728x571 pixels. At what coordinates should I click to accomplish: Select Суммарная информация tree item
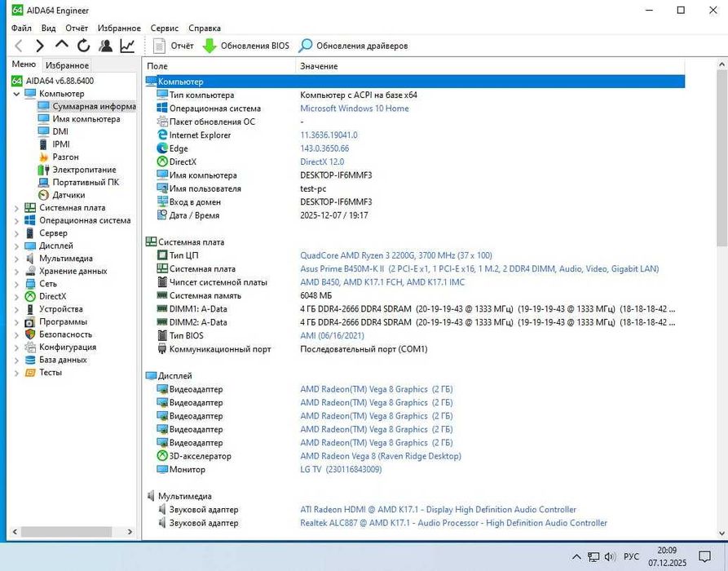[94, 106]
